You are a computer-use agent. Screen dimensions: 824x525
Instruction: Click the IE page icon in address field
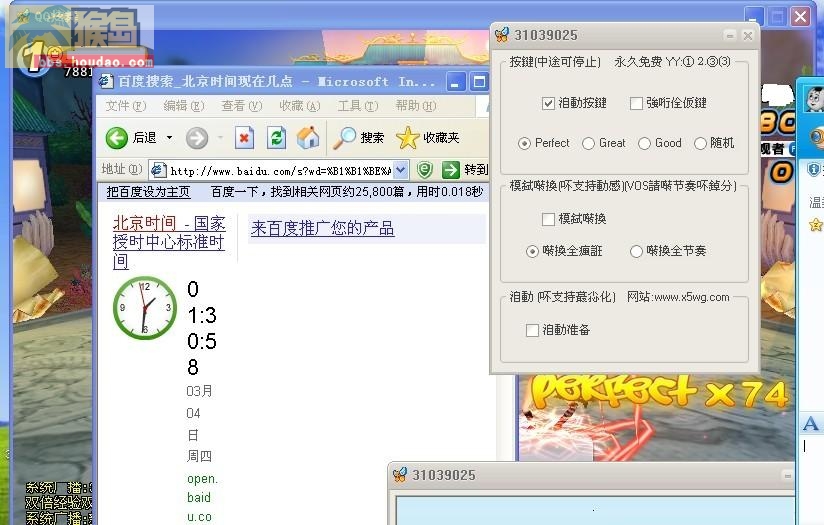pyautogui.click(x=158, y=170)
